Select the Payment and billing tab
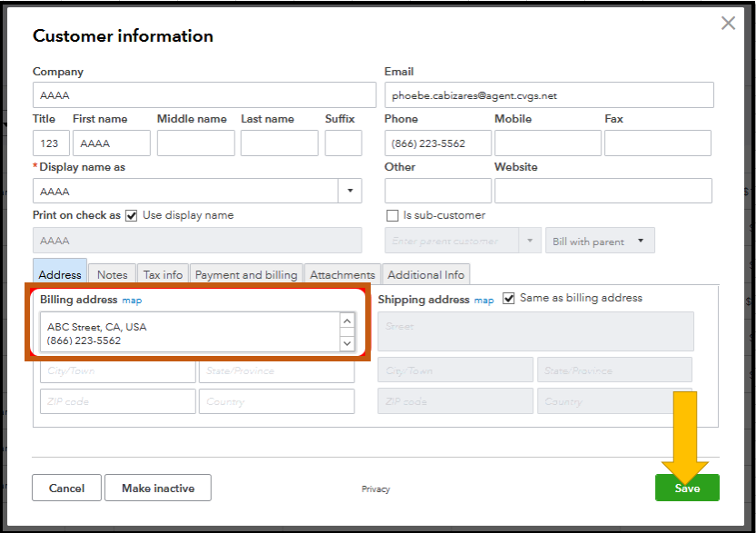756x533 pixels. pyautogui.click(x=248, y=273)
